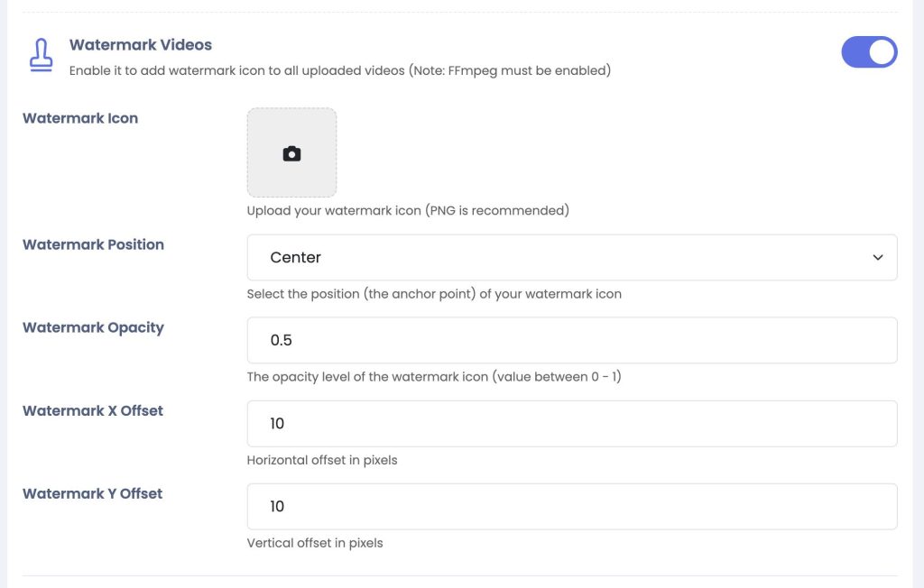Click the Watermark X Offset label
The width and height of the screenshot is (924, 588).
[x=93, y=410]
